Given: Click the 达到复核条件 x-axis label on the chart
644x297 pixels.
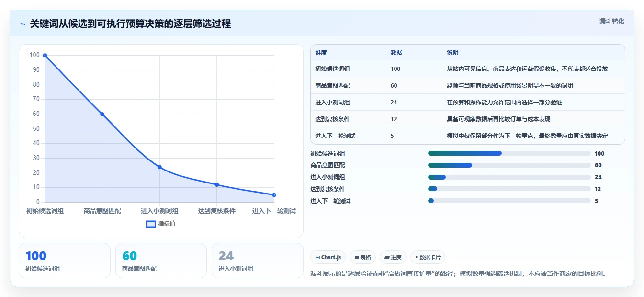Looking at the screenshot, I should coord(217,211).
